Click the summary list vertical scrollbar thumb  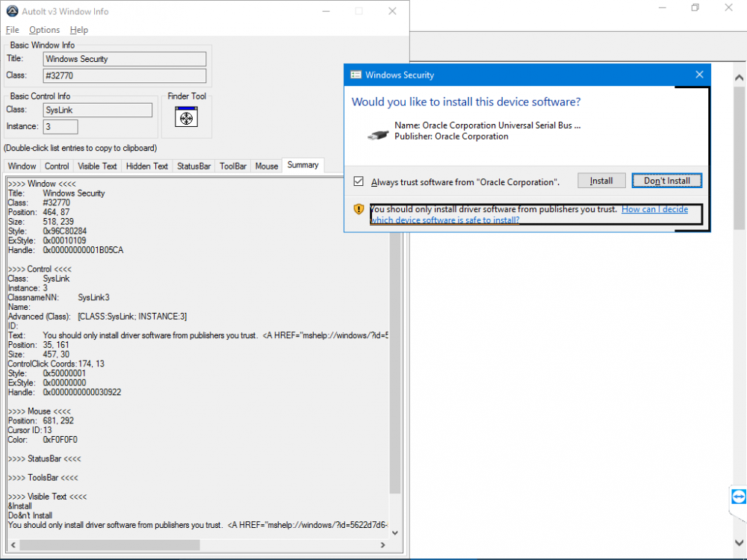[395, 363]
